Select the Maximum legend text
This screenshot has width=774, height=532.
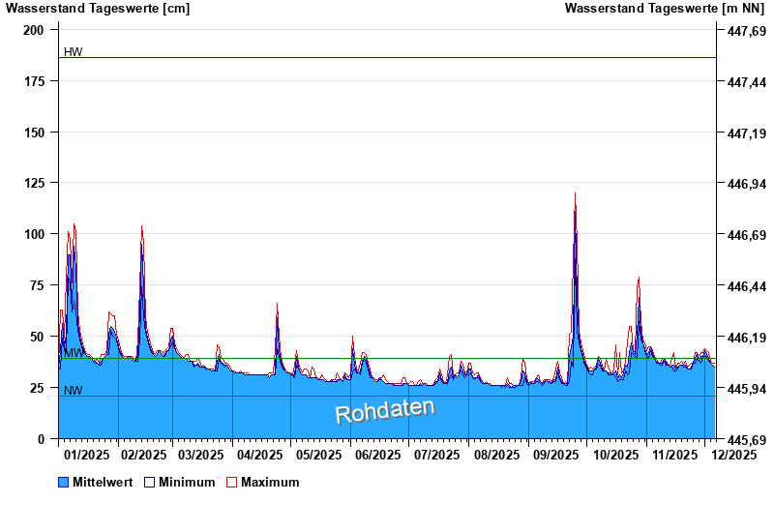270,482
